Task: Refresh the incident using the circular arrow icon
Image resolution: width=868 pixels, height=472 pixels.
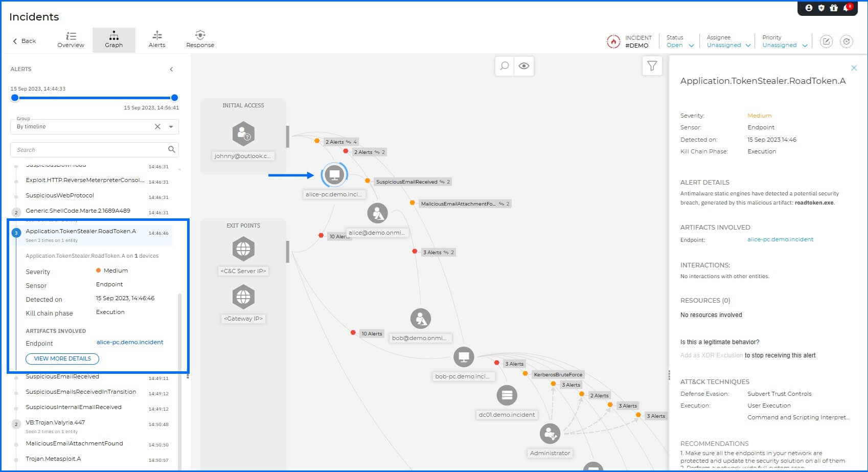Action: pos(847,41)
